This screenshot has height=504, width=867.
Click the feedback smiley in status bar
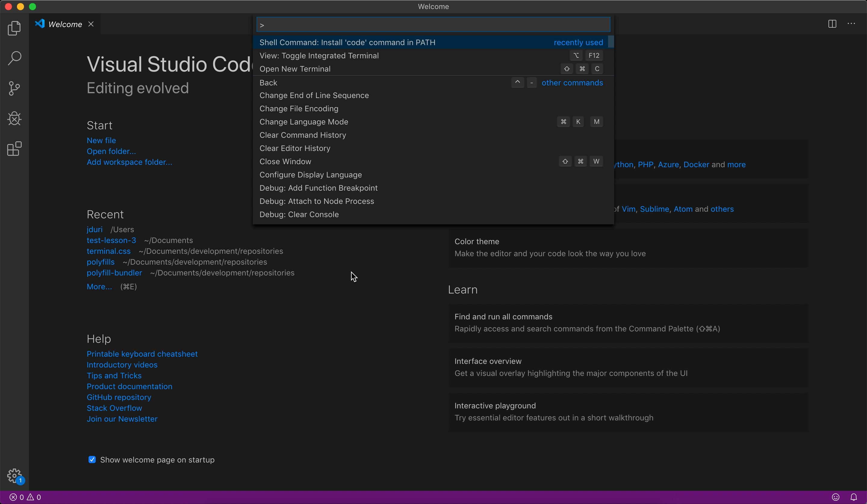pyautogui.click(x=836, y=497)
